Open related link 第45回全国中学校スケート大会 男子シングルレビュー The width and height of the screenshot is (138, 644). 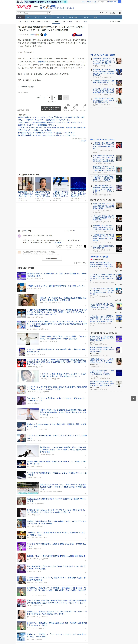46,133
